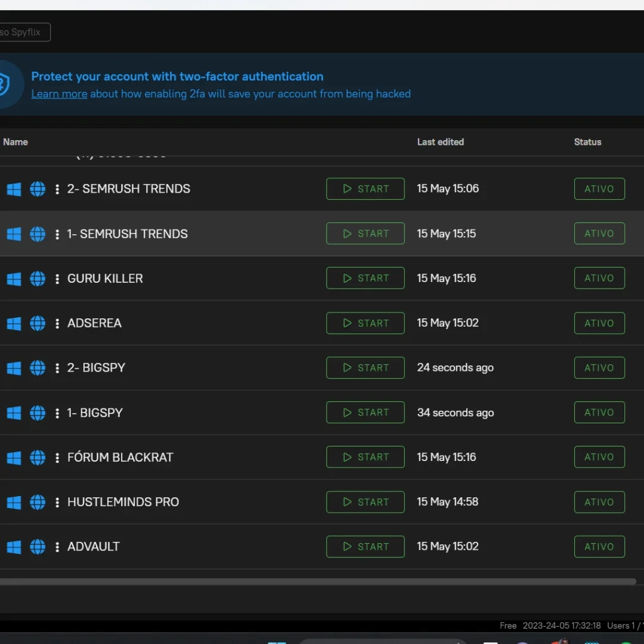Start the 1- BIGSPY profile
Image resolution: width=644 pixels, height=644 pixels.
365,413
